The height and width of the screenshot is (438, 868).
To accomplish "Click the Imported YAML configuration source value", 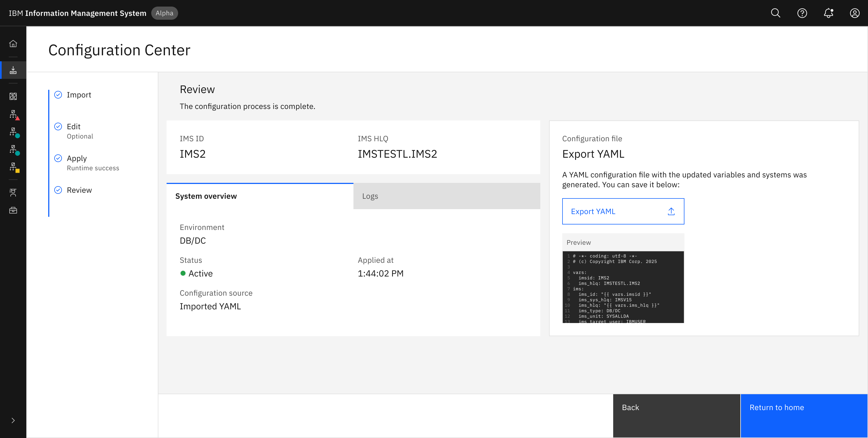I will pyautogui.click(x=210, y=306).
